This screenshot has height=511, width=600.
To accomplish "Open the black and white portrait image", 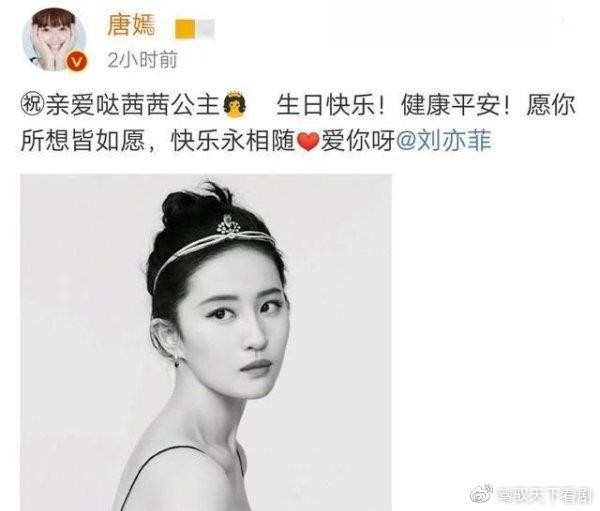I will tap(206, 343).
